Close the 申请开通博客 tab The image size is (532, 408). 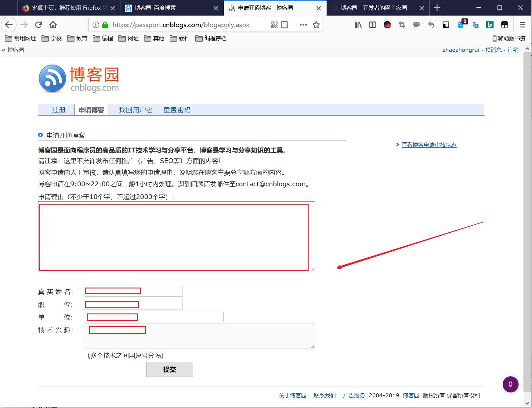coord(319,8)
